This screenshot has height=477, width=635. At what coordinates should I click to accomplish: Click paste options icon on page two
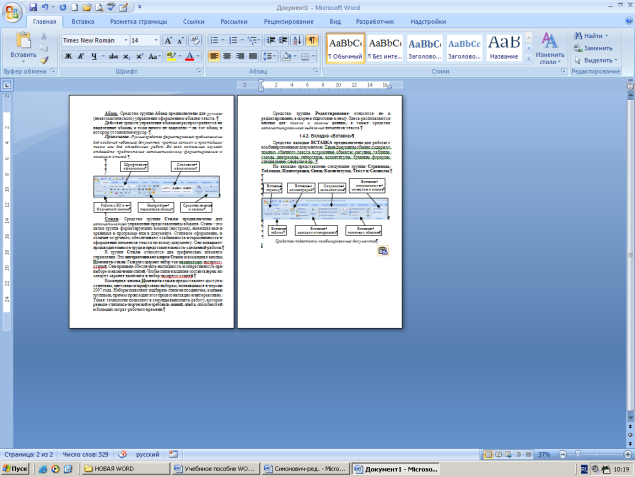[x=383, y=251]
